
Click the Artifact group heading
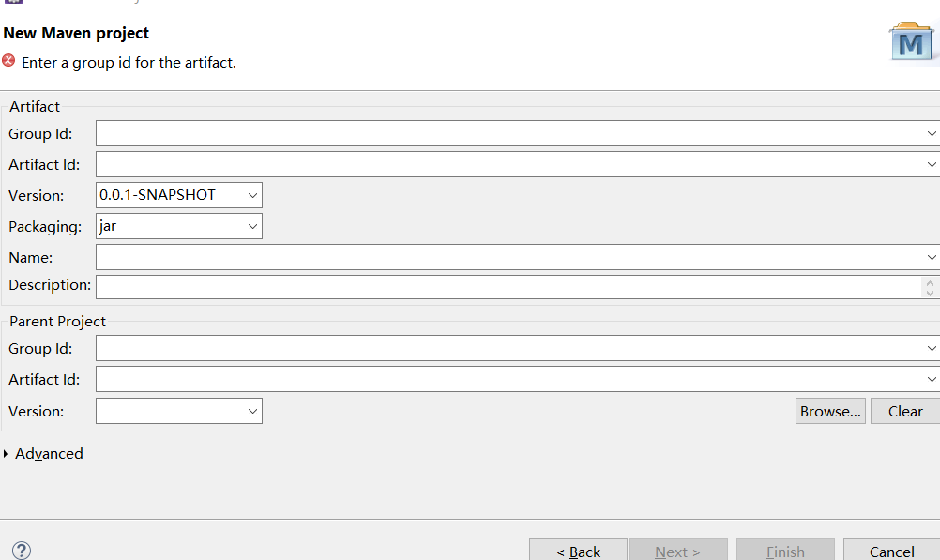[x=35, y=106]
